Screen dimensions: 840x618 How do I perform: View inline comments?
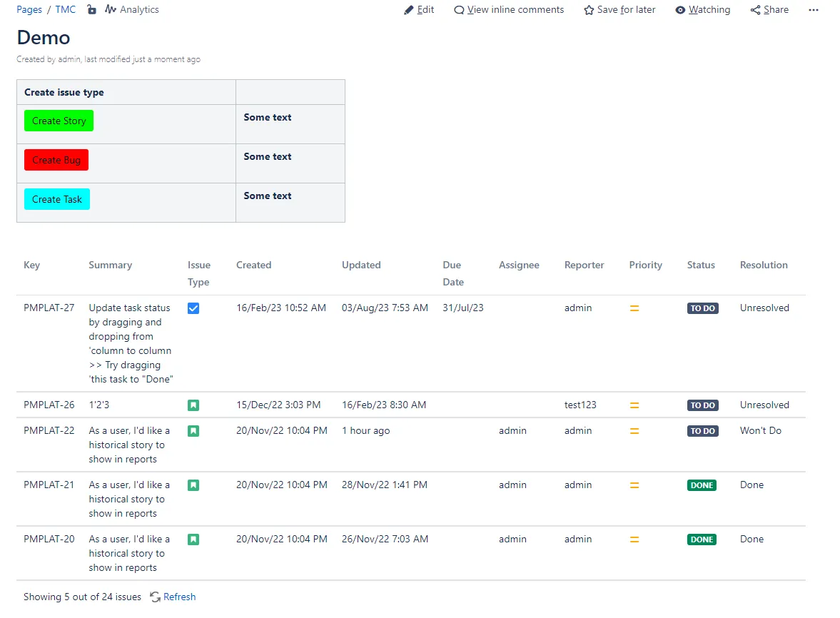pos(509,10)
